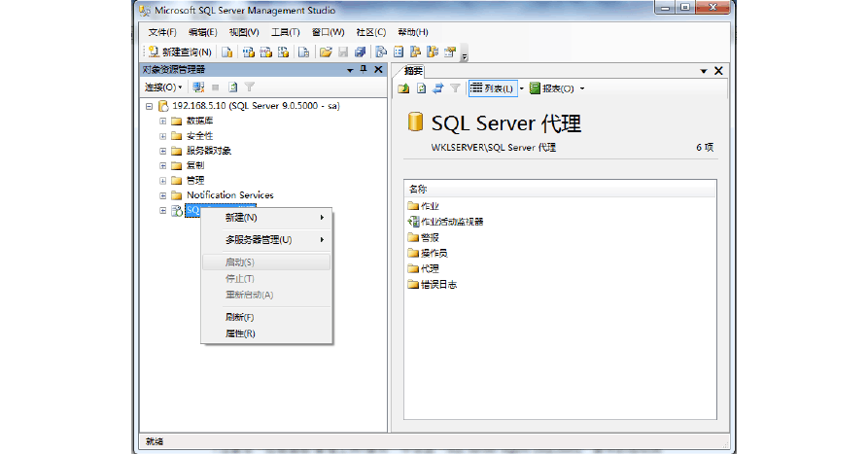The image size is (868, 454).
Task: Click the Disconnect icon in Object Explorer
Action: tap(198, 87)
